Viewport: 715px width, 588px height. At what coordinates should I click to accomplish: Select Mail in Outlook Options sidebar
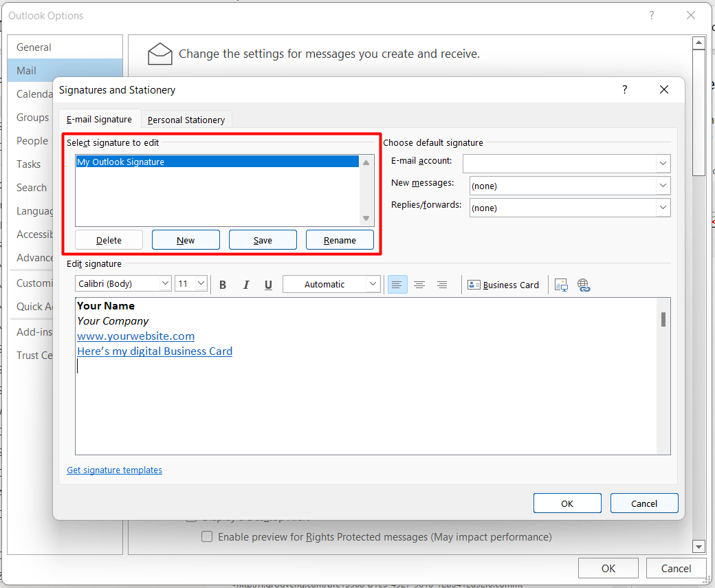pos(65,71)
